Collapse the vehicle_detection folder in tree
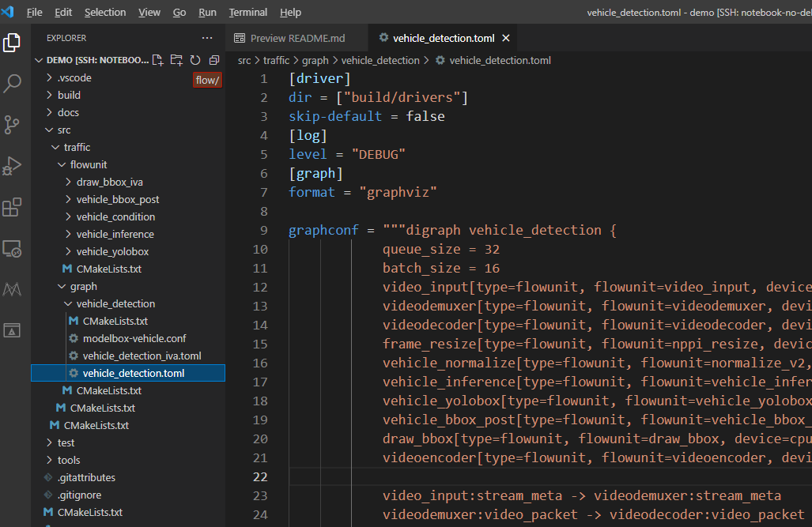This screenshot has width=812, height=527. click(x=128, y=304)
